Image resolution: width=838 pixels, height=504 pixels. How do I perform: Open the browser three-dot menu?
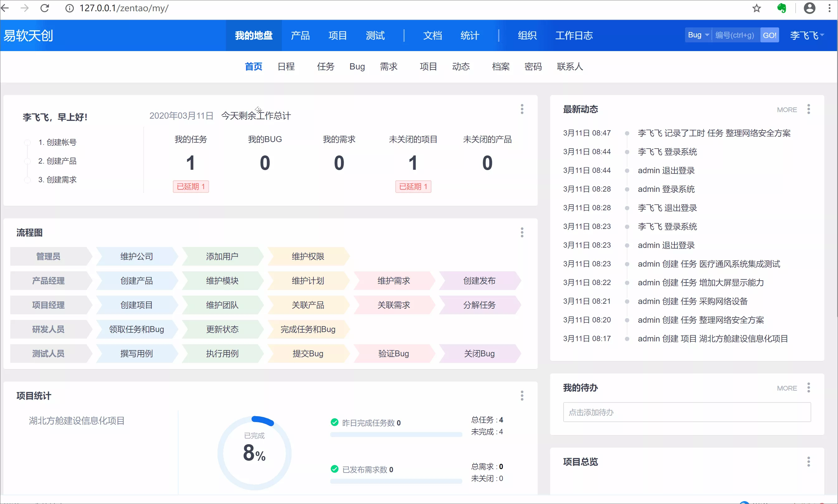click(x=830, y=8)
